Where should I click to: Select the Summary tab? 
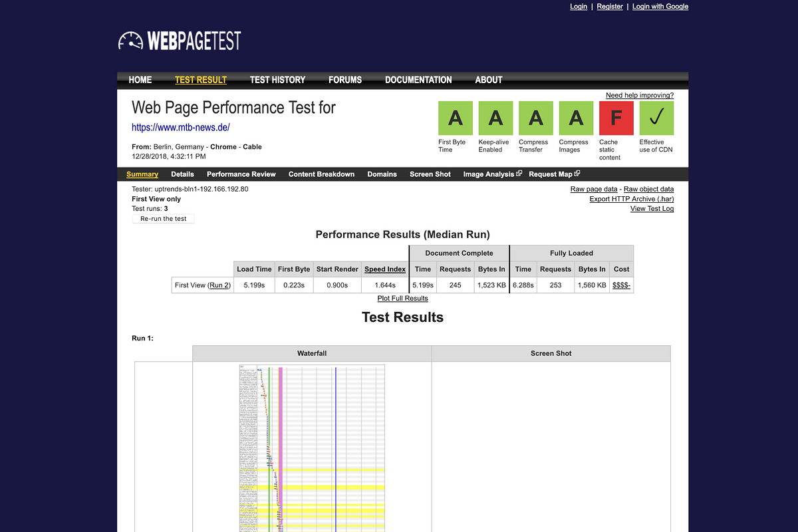pyautogui.click(x=142, y=174)
